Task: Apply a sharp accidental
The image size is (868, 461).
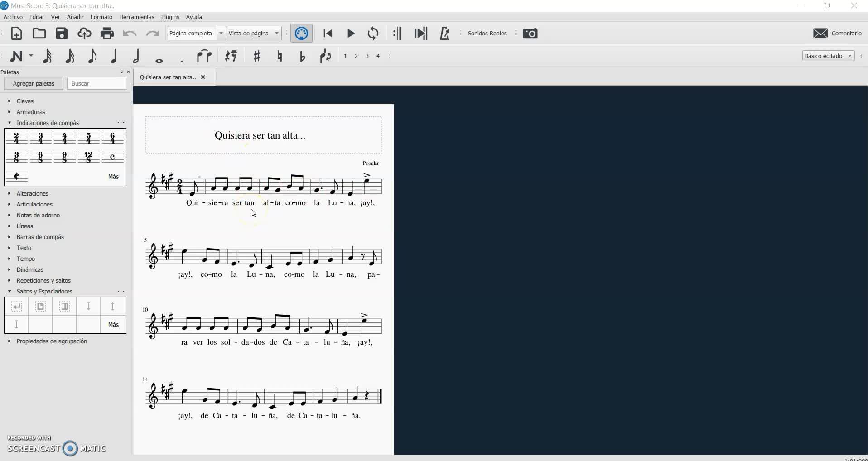Action: pyautogui.click(x=257, y=56)
